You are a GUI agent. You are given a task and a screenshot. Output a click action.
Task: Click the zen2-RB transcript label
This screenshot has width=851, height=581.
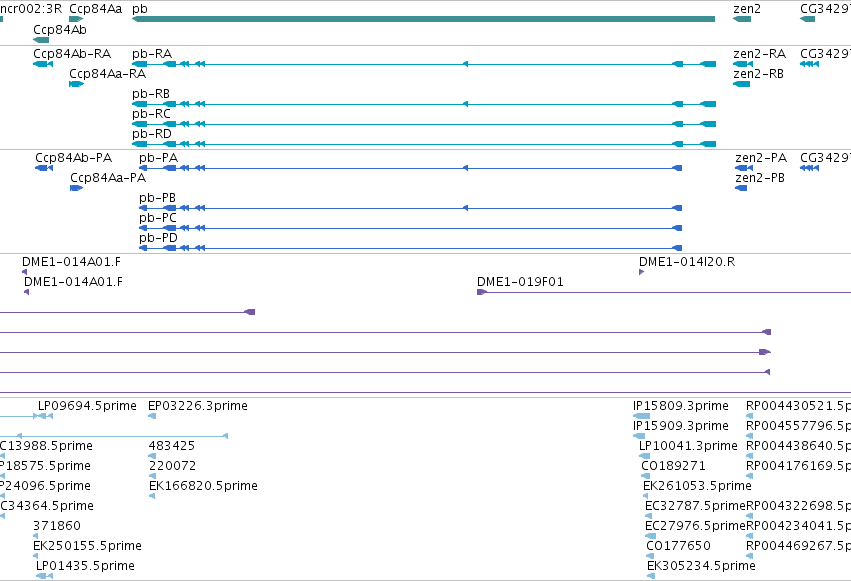[759, 74]
